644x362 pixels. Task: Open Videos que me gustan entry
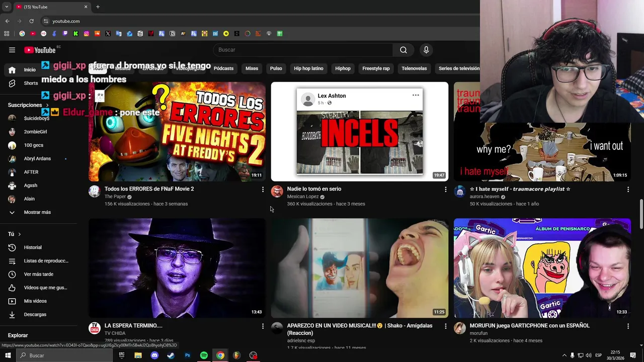point(38,288)
